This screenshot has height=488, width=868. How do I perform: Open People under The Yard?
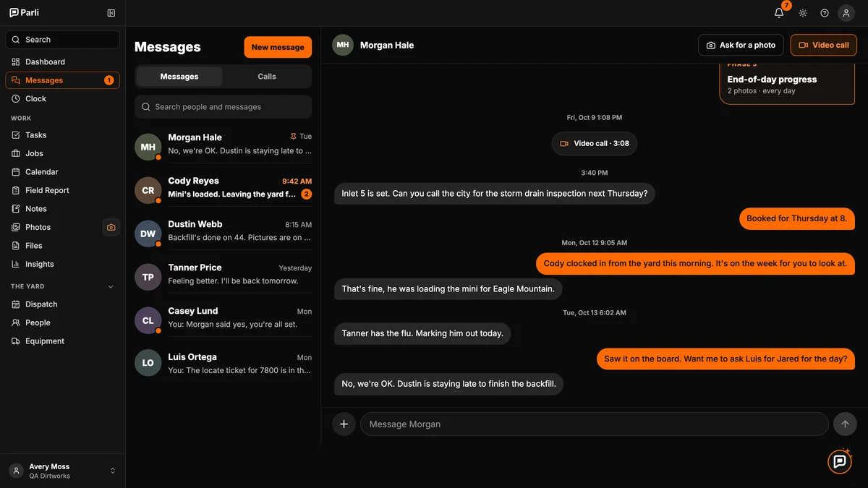pyautogui.click(x=63, y=322)
